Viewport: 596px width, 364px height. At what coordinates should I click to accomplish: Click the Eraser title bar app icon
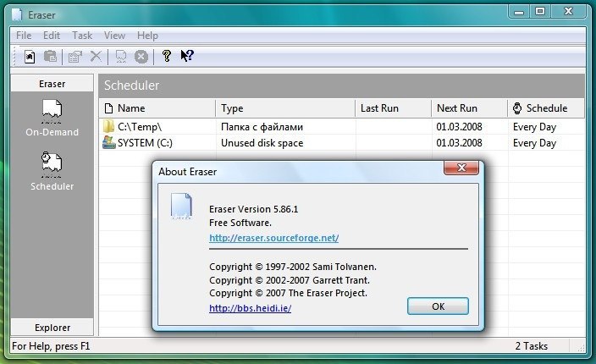point(17,15)
